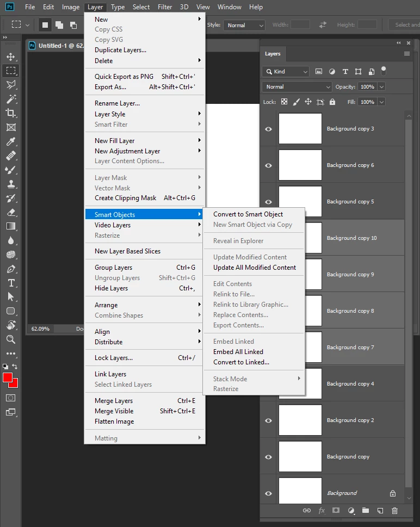Hide the Background copy 3 layer
This screenshot has width=420, height=527.
click(x=268, y=129)
